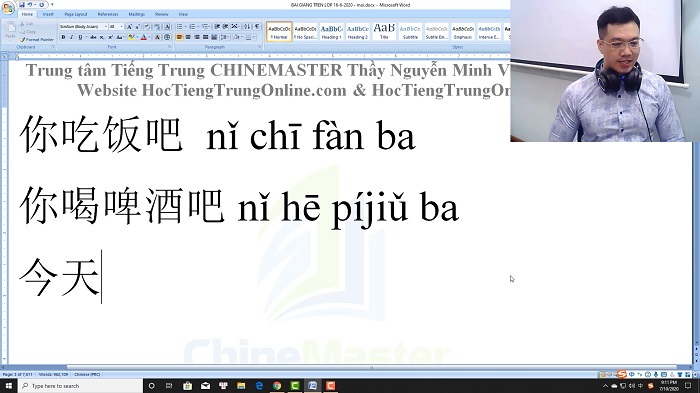Open the font name combo box
This screenshot has height=393, width=700.
pos(83,27)
